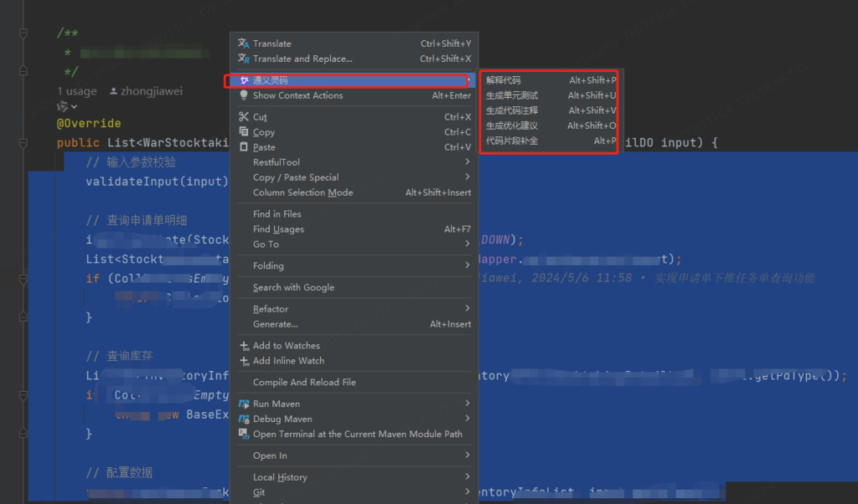This screenshot has width=858, height=504.
Task: Click the Translate and Replace icon
Action: 243,59
